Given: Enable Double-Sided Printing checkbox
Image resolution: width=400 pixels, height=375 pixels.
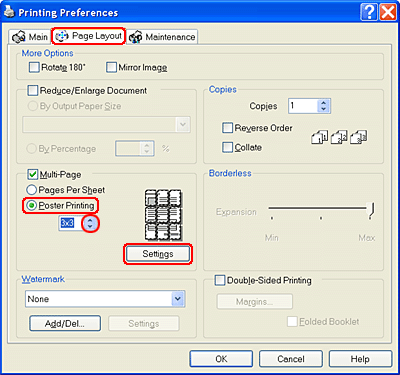Looking at the screenshot, I should tap(220, 280).
